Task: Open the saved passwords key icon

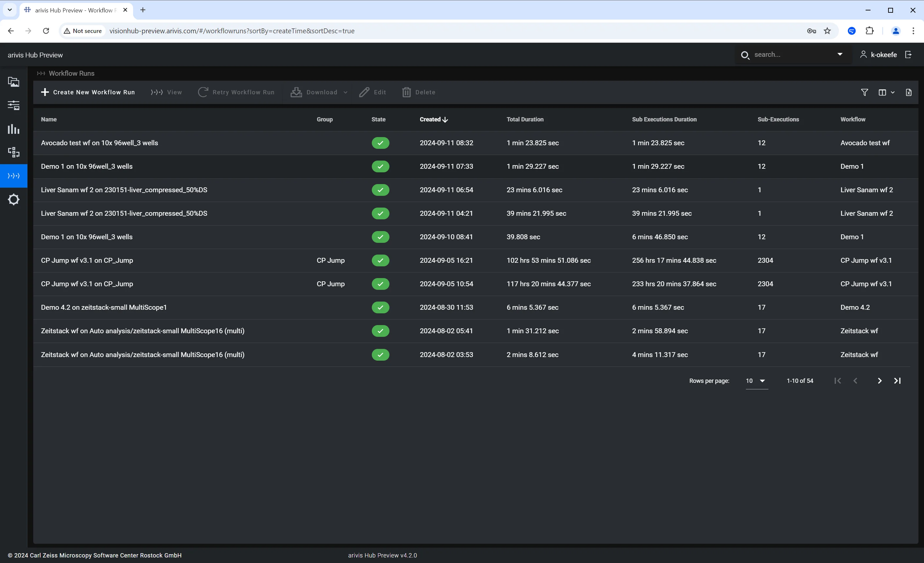Action: coord(811,31)
